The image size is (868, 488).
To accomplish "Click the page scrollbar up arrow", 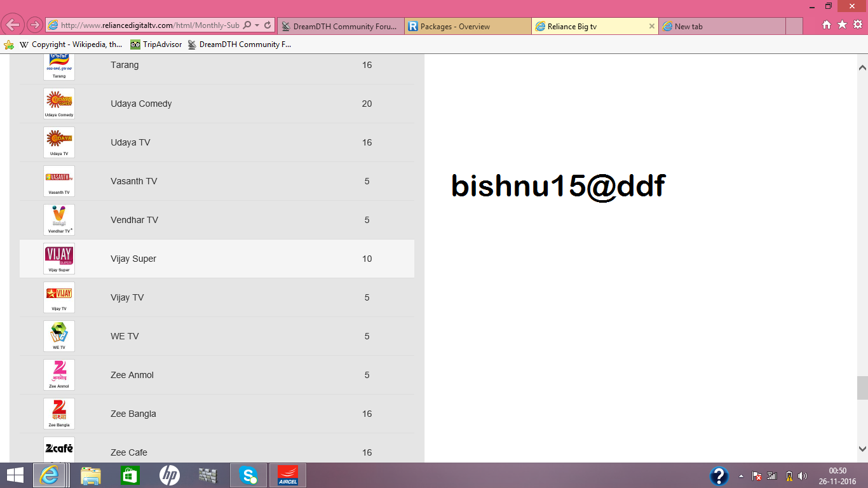I will (x=862, y=67).
